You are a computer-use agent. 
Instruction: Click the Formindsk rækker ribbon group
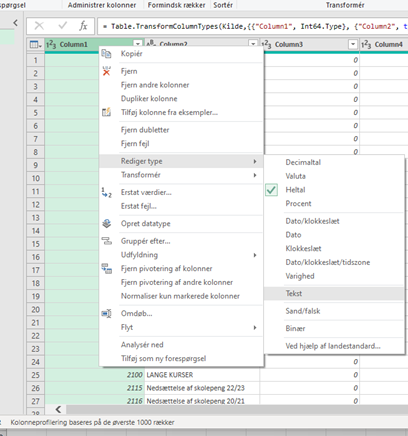point(176,5)
